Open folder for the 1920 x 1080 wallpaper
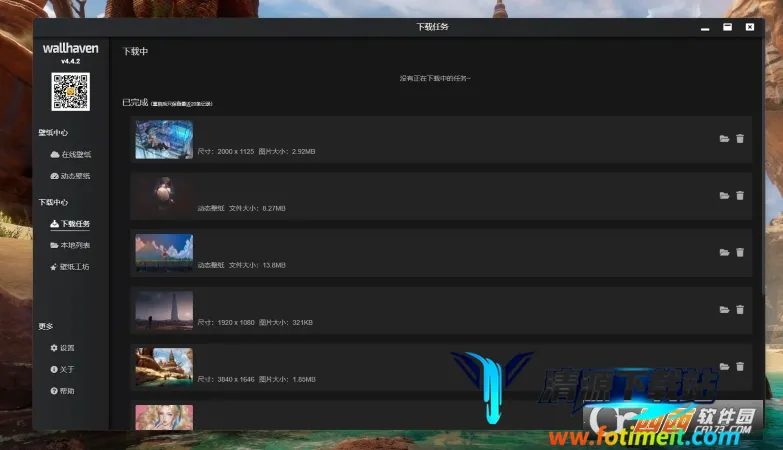This screenshot has height=450, width=783. pos(724,310)
